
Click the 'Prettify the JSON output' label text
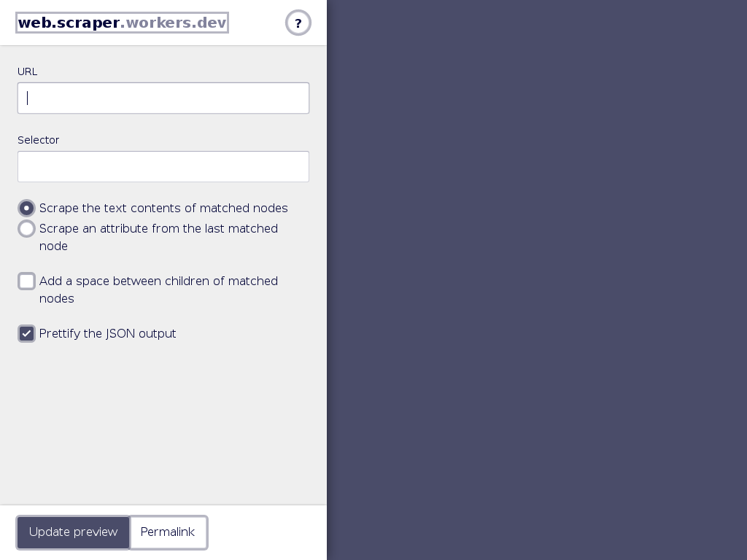point(108,333)
